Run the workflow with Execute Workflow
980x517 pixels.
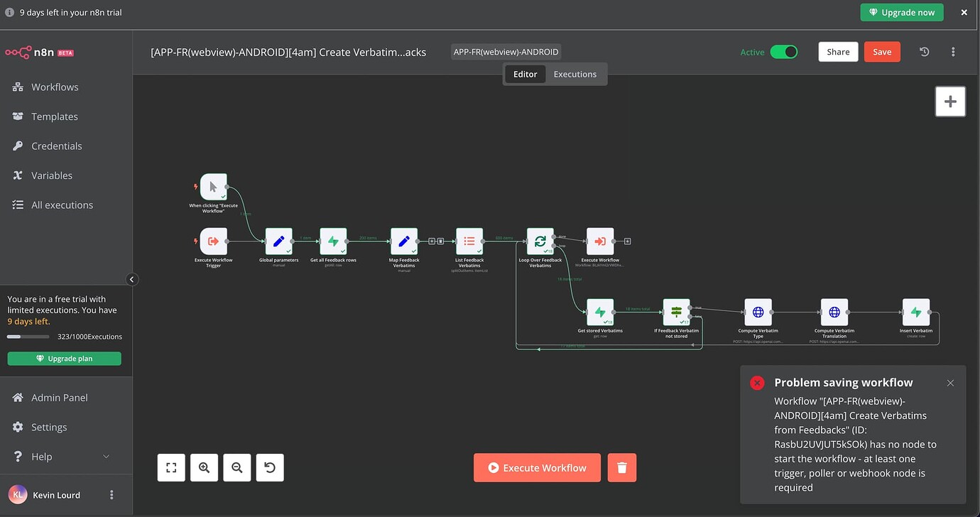(x=537, y=467)
